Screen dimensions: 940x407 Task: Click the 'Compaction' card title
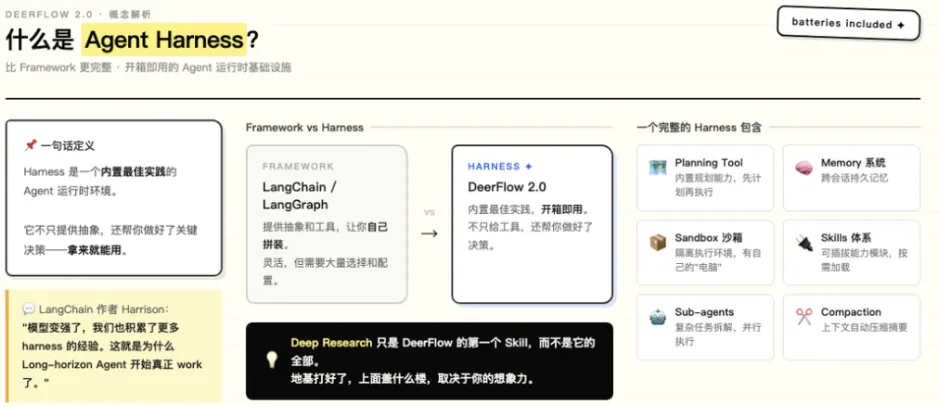(x=851, y=312)
